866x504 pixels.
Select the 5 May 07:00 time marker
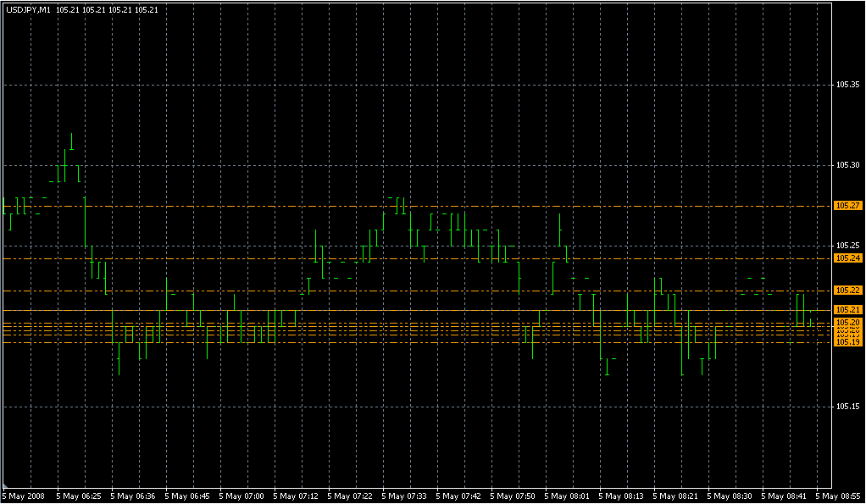tap(242, 496)
